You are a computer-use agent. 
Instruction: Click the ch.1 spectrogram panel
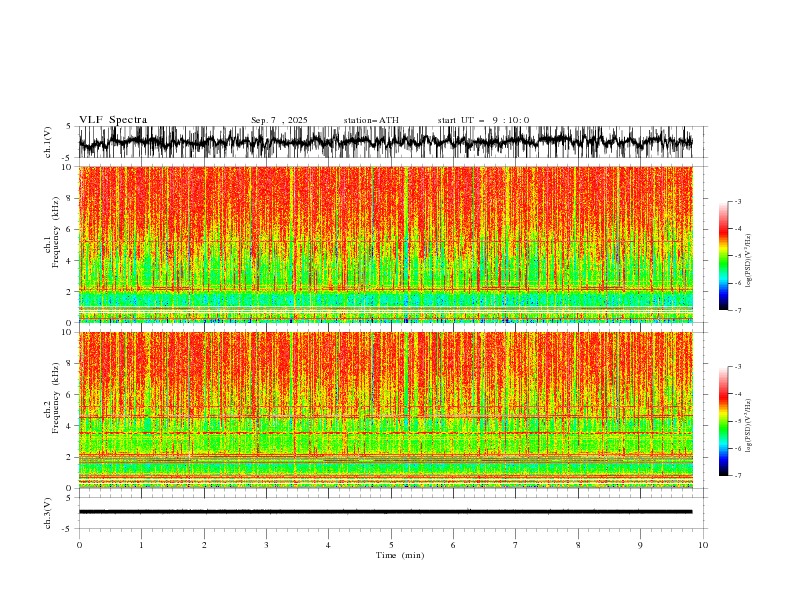(x=385, y=244)
